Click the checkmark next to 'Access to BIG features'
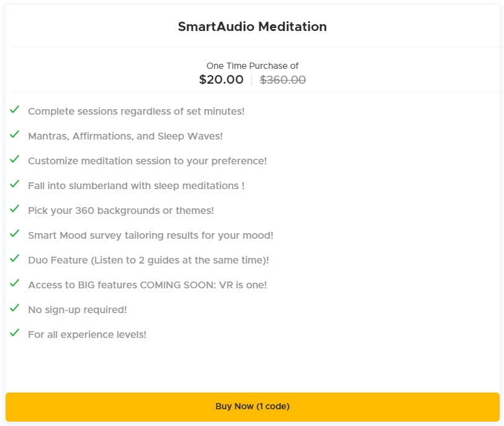 (x=14, y=285)
